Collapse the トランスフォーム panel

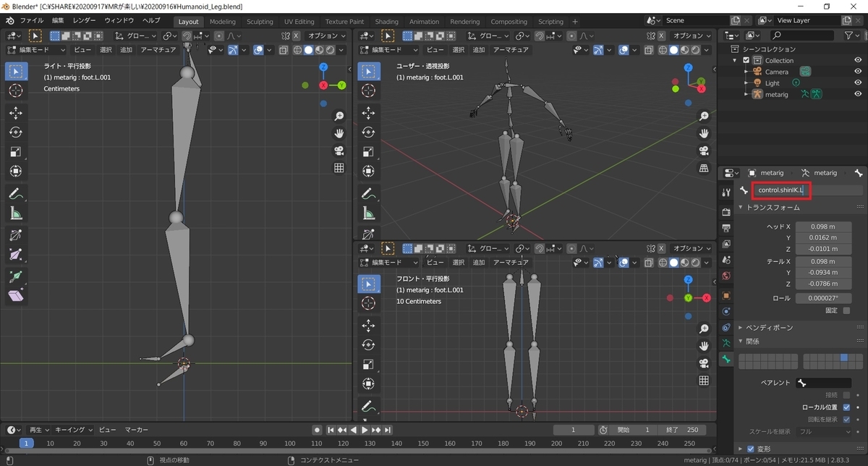[773, 208]
